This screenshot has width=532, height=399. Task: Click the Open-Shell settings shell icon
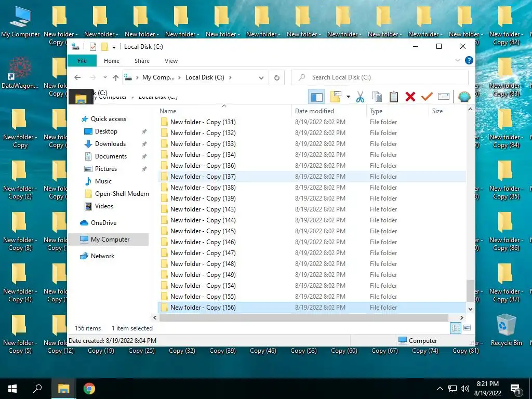click(x=464, y=97)
